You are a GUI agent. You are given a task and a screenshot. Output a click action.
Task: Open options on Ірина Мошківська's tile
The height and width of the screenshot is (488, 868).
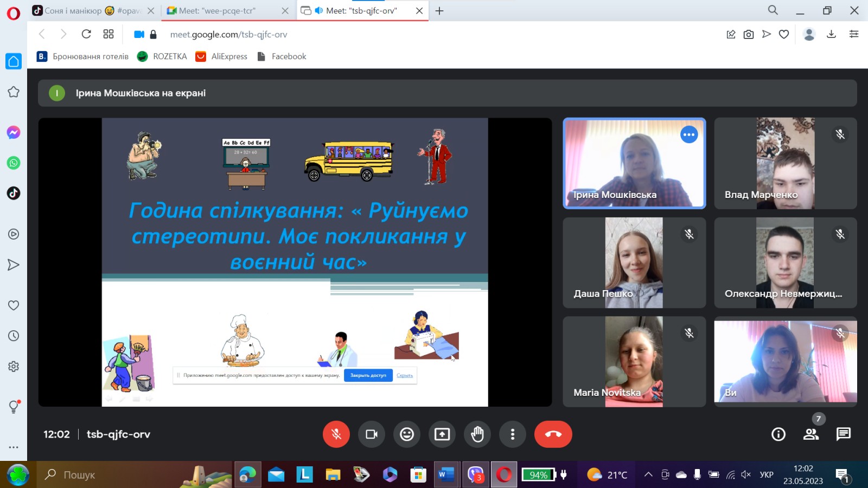(x=689, y=134)
